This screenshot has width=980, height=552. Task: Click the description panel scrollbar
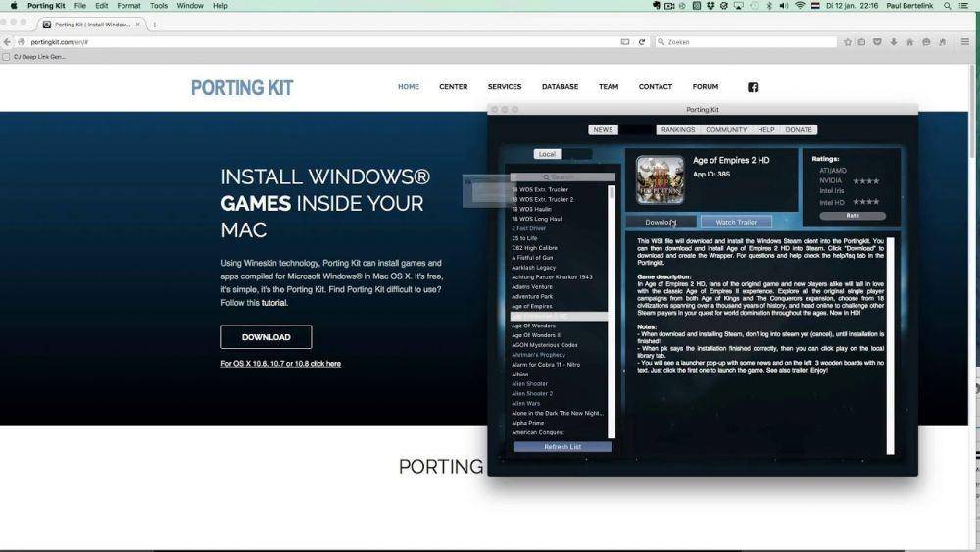(x=890, y=346)
